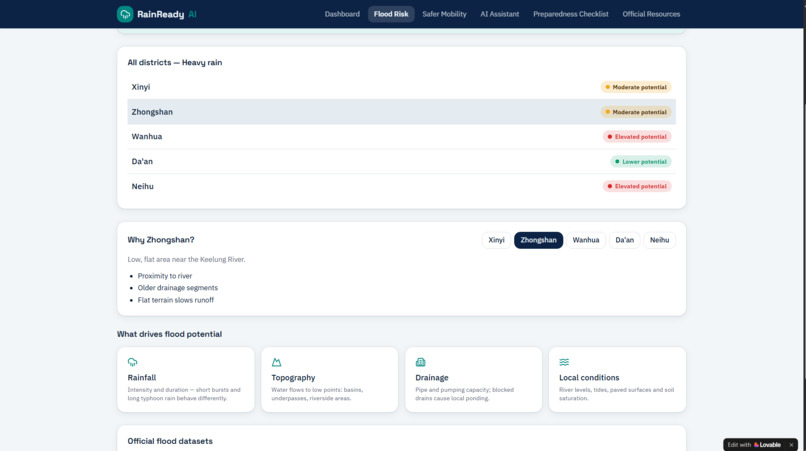806x451 pixels.
Task: Click the Drainage card icon
Action: 420,362
